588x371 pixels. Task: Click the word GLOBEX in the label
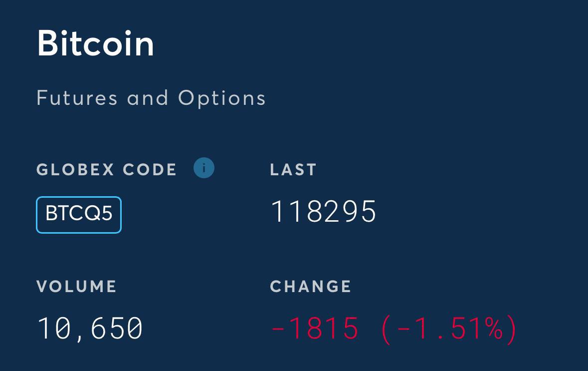click(75, 170)
